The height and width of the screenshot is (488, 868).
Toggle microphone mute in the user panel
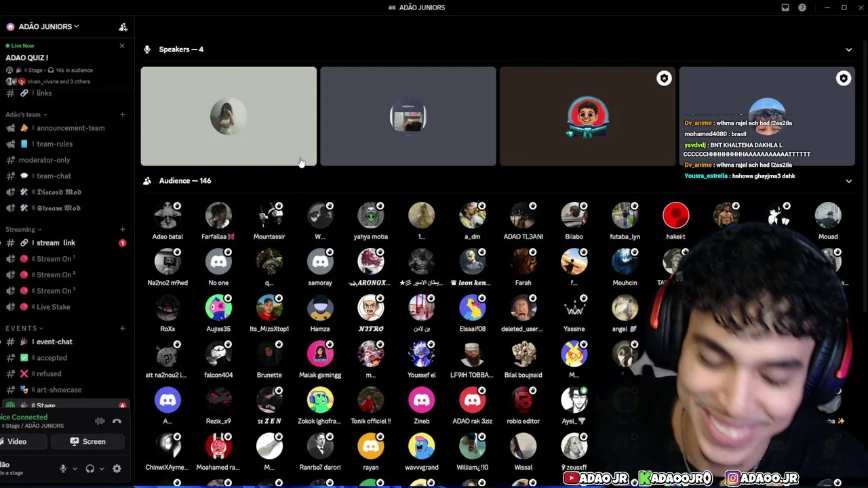click(x=63, y=468)
